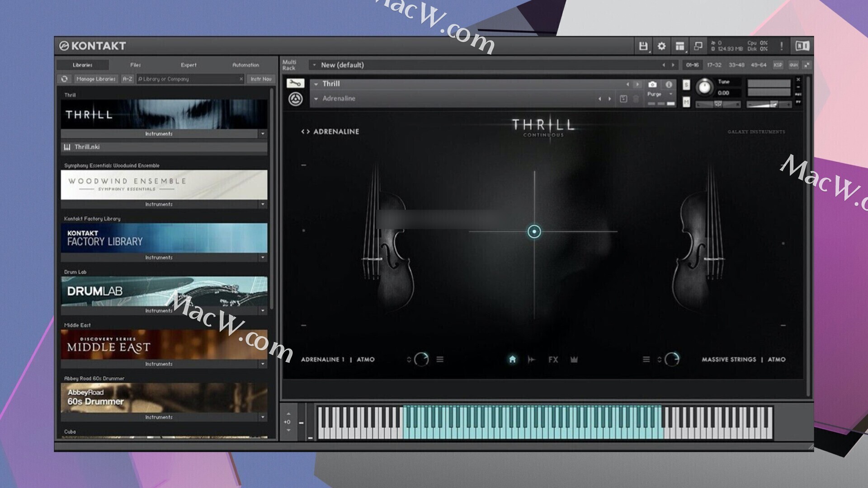The height and width of the screenshot is (488, 868).
Task: Open the save (floppy disk) menu
Action: [x=643, y=46]
